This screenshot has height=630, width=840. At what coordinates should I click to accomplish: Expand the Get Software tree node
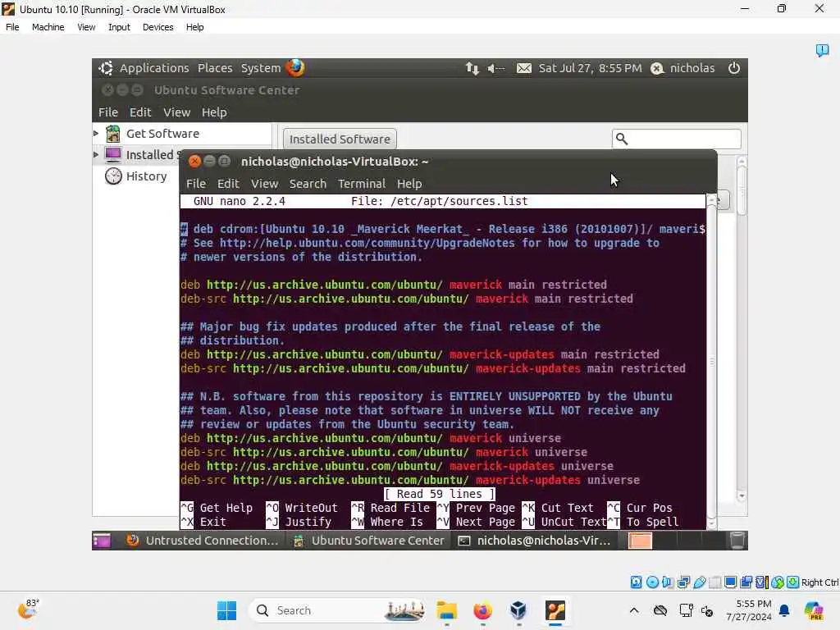coord(96,134)
